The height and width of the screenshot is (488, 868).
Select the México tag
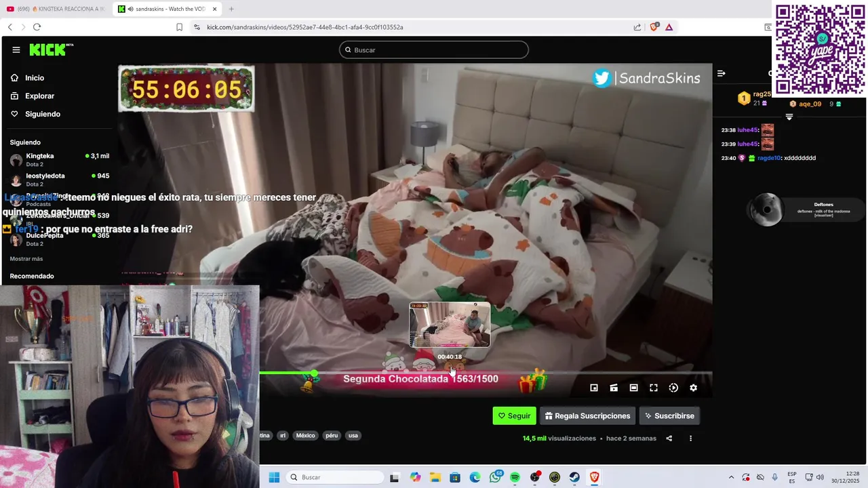click(305, 436)
